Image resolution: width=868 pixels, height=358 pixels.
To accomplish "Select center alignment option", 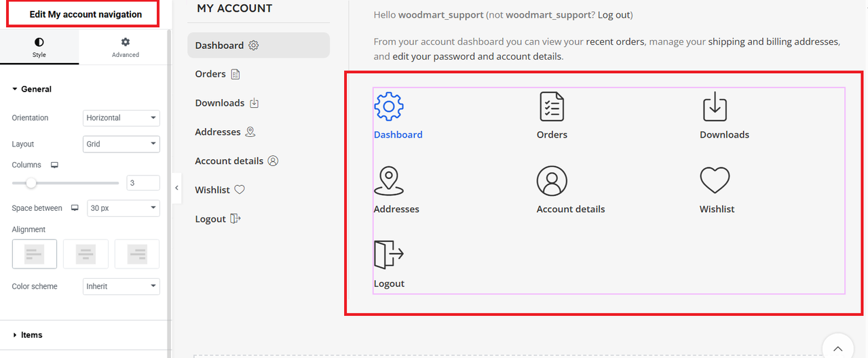I will pyautogui.click(x=86, y=254).
